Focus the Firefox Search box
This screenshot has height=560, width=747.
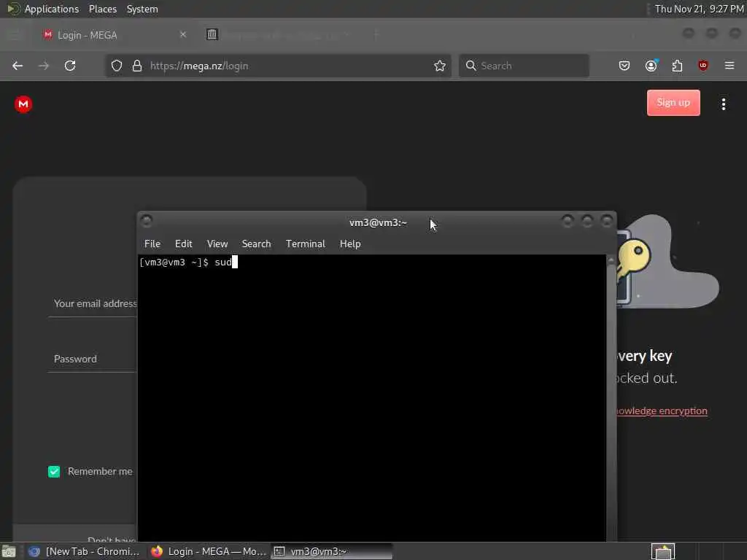click(524, 66)
